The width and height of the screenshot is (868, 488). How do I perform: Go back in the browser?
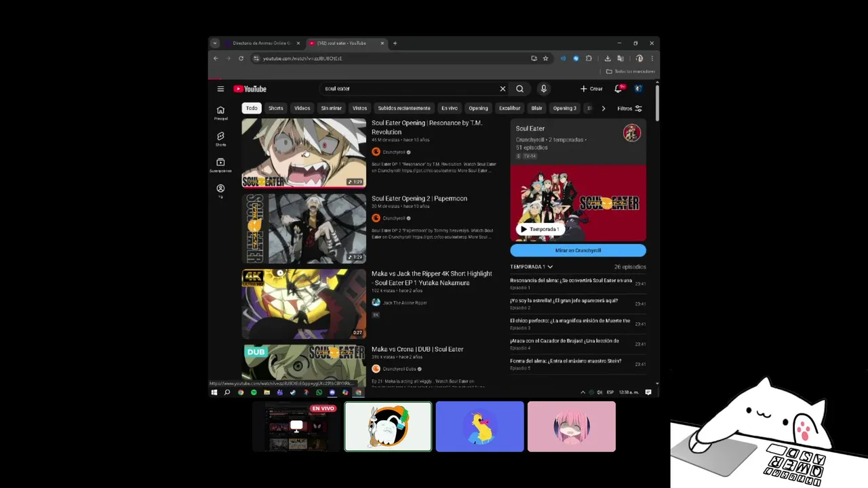point(216,58)
